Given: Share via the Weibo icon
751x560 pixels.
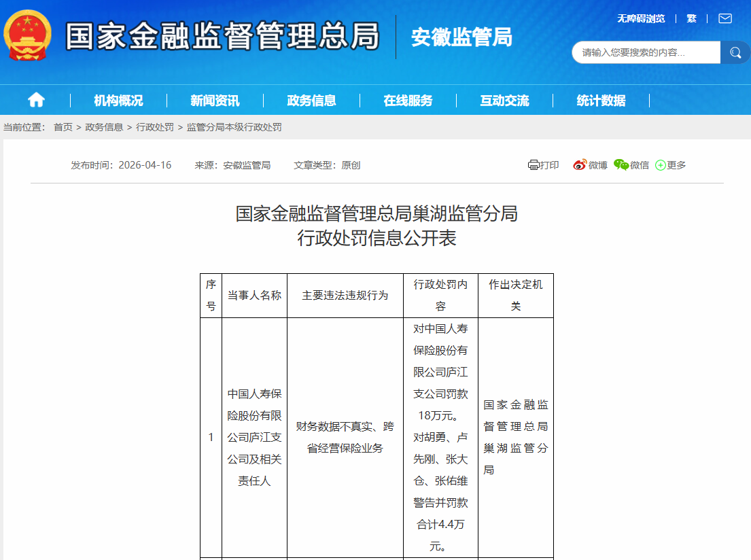Looking at the screenshot, I should (x=579, y=165).
